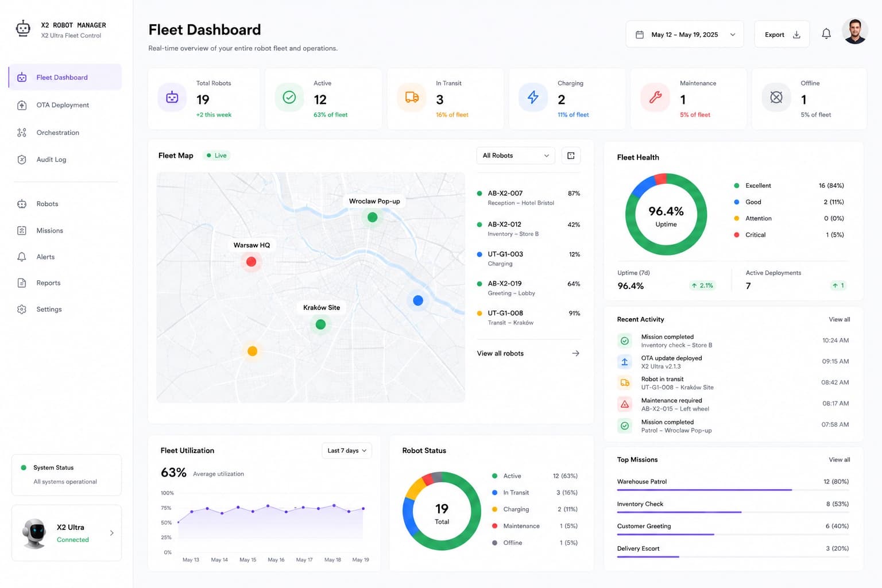Open Audit Log page
This screenshot has height=588, width=882.
51,160
